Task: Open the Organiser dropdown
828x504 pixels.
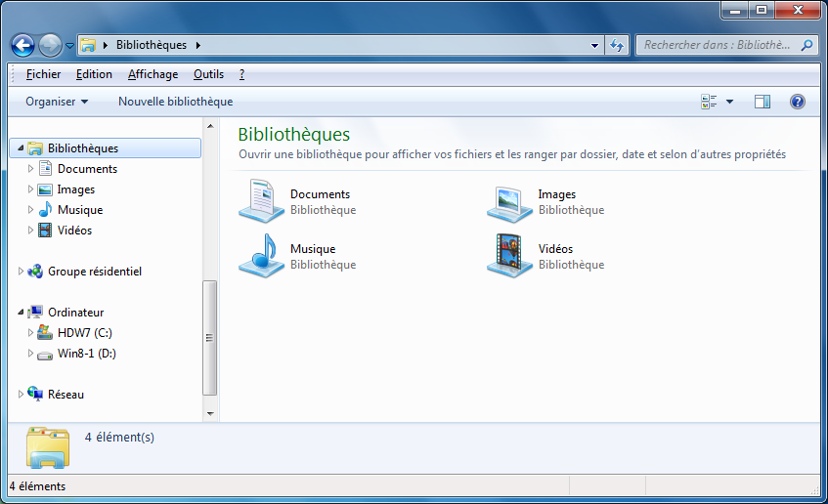Action: (57, 102)
